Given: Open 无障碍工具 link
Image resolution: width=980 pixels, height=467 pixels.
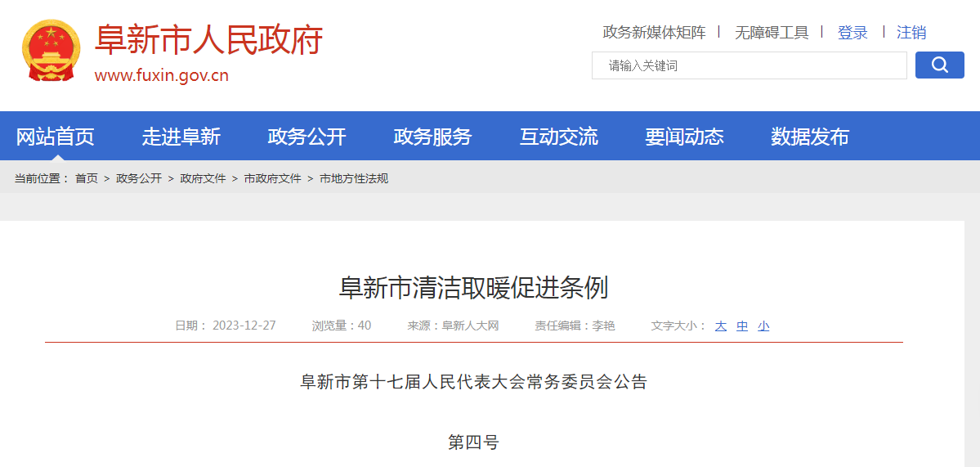Looking at the screenshot, I should coord(772,33).
